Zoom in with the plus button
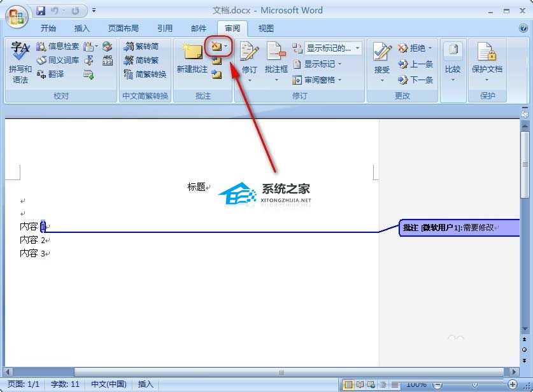The width and height of the screenshot is (533, 392). pyautogui.click(x=512, y=384)
